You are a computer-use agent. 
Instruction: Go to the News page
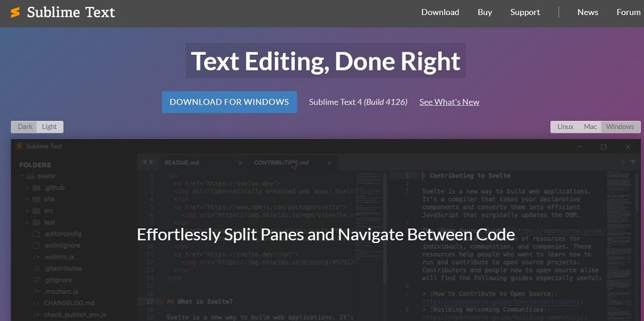click(x=588, y=13)
